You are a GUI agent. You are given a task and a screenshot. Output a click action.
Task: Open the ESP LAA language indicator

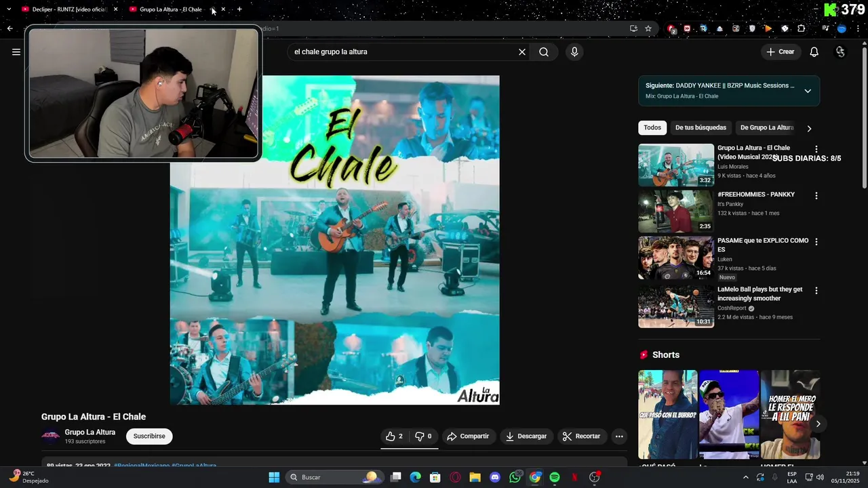[x=792, y=477]
